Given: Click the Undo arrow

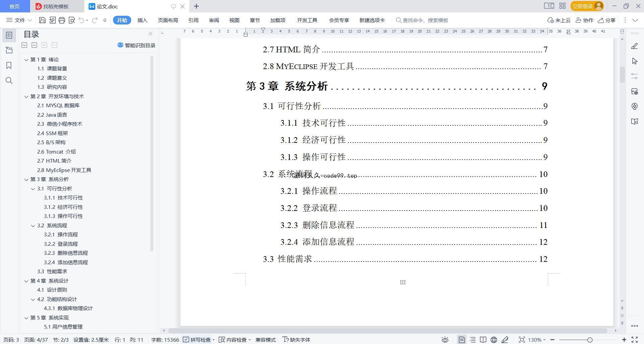Looking at the screenshot, I should pos(81,20).
